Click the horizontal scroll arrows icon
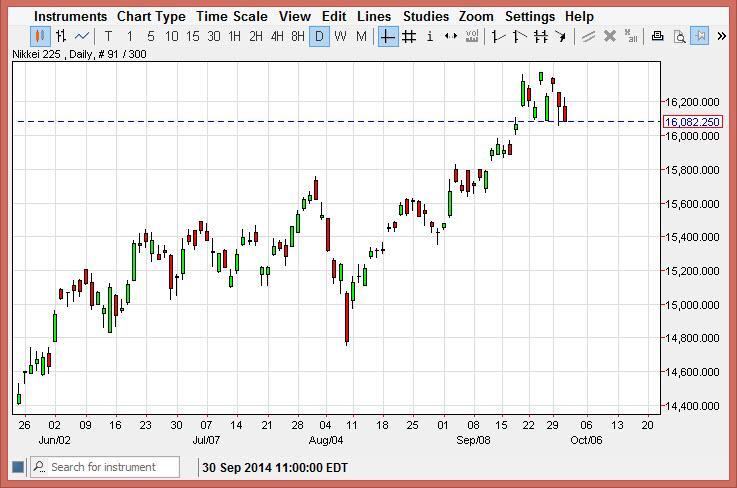Viewport: 737px width, 488px height. [x=451, y=37]
